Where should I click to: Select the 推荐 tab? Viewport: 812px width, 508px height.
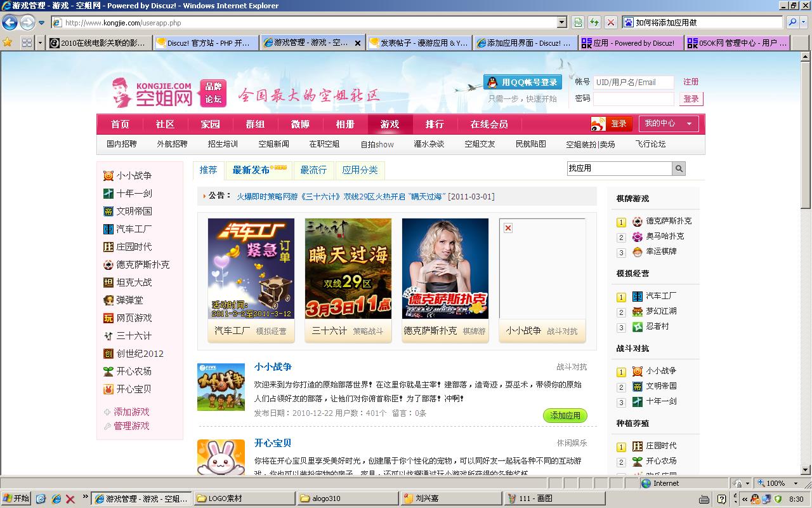click(x=208, y=170)
